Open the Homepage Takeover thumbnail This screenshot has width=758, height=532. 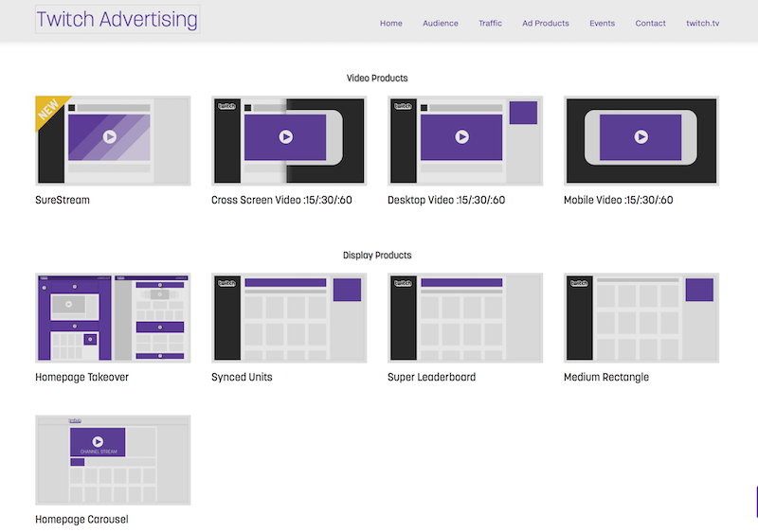(113, 317)
